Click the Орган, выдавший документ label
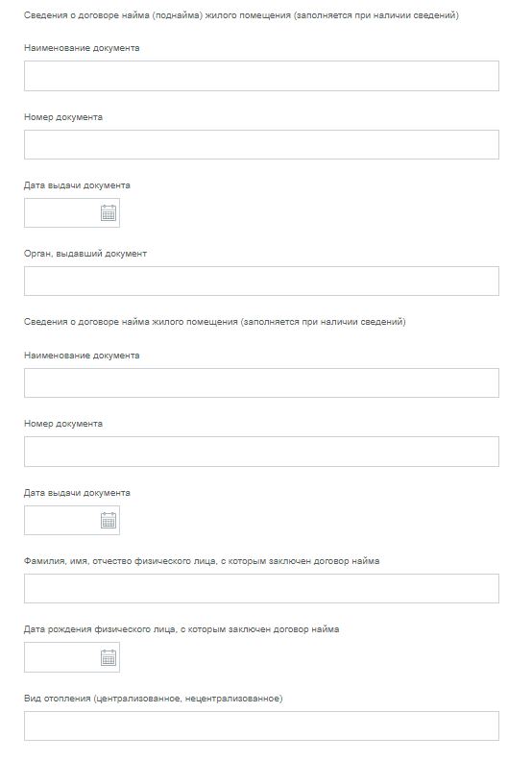The height and width of the screenshot is (761, 532). point(85,254)
